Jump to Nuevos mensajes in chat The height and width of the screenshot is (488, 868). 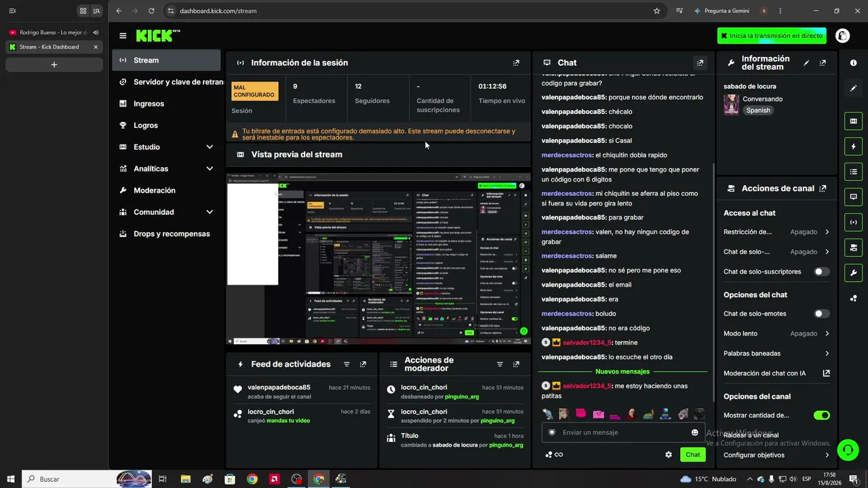coord(623,371)
